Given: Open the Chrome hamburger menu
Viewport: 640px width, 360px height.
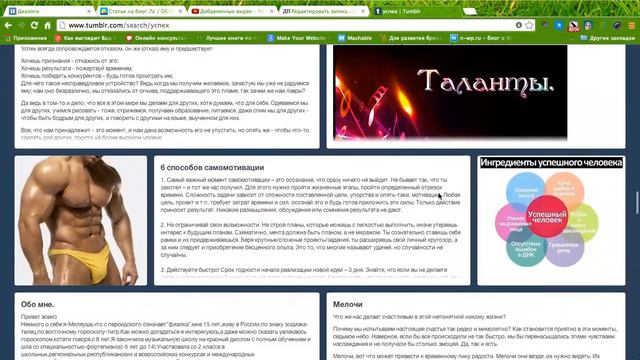Looking at the screenshot, I should (631, 25).
